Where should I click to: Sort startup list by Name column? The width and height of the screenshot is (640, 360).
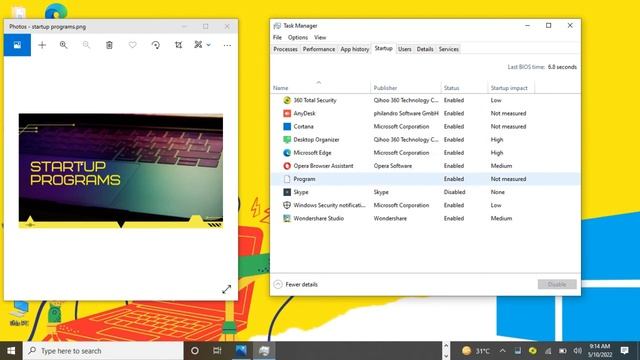320,88
